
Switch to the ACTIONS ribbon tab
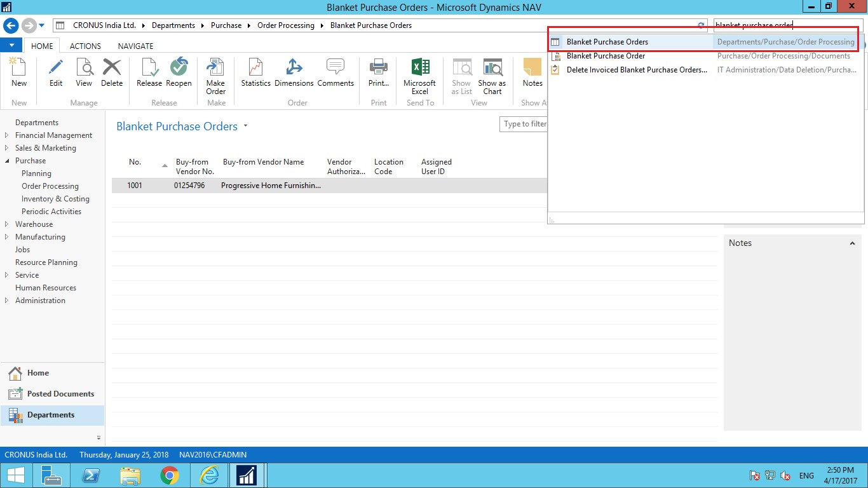click(x=85, y=46)
